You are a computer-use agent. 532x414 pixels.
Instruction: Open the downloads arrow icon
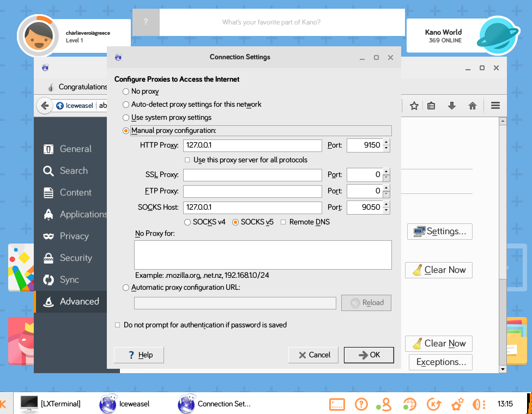[451, 106]
